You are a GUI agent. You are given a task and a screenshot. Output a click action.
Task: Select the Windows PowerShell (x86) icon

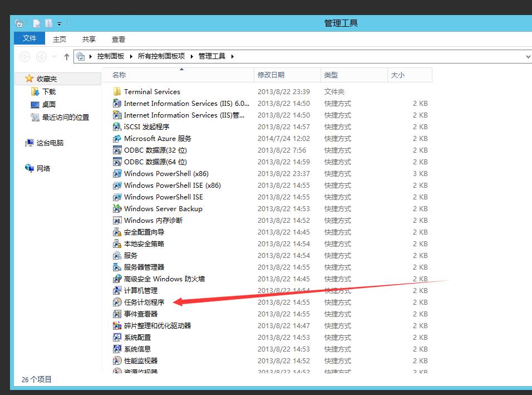click(117, 174)
